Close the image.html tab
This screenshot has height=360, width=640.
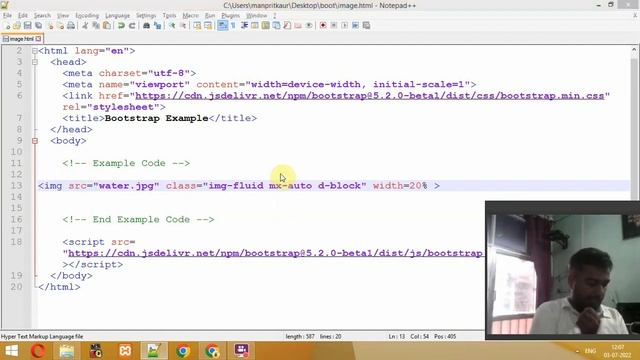pyautogui.click(x=38, y=39)
